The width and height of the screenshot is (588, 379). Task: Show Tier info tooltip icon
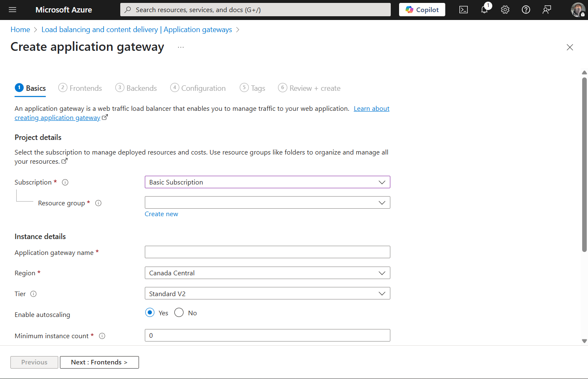[34, 294]
